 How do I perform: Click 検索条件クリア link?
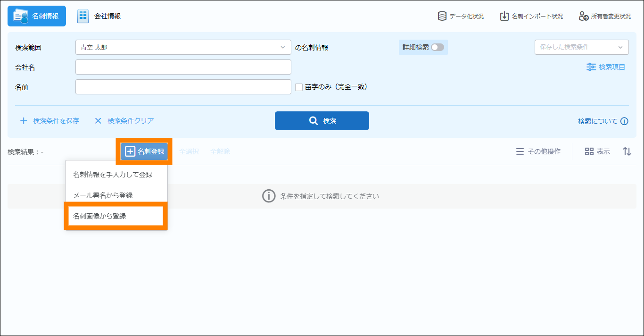(124, 121)
